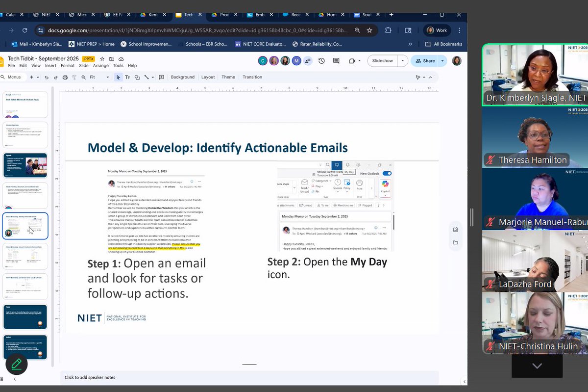588x392 pixels.
Task: Collapse the toolbar with the up chevron
Action: tap(431, 77)
